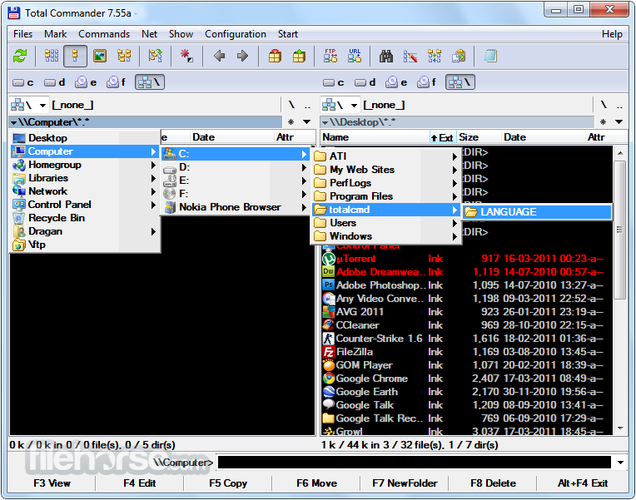The height and width of the screenshot is (500, 636).
Task: Open the Show menu
Action: coord(181,34)
